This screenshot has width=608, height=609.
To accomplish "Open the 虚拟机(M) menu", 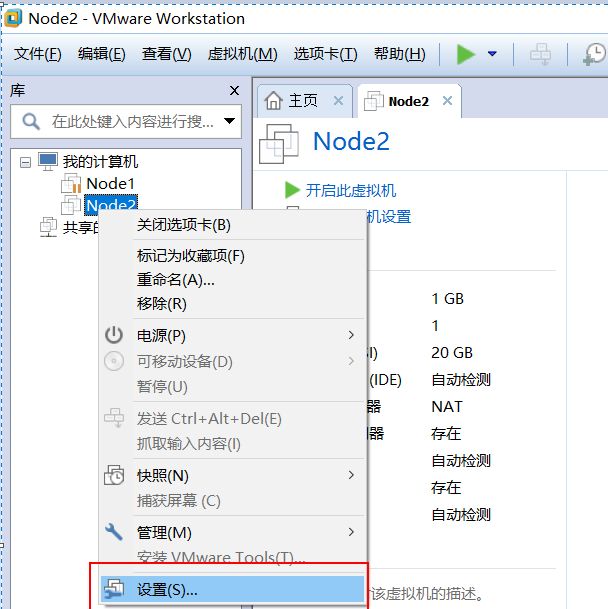I will pos(242,54).
